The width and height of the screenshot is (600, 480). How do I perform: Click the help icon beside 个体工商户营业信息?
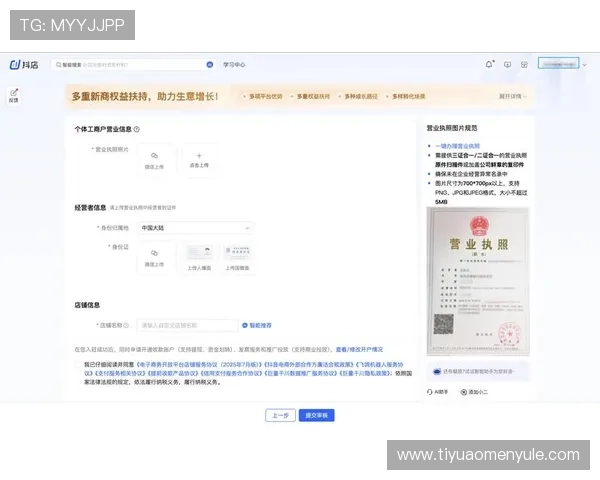point(137,129)
